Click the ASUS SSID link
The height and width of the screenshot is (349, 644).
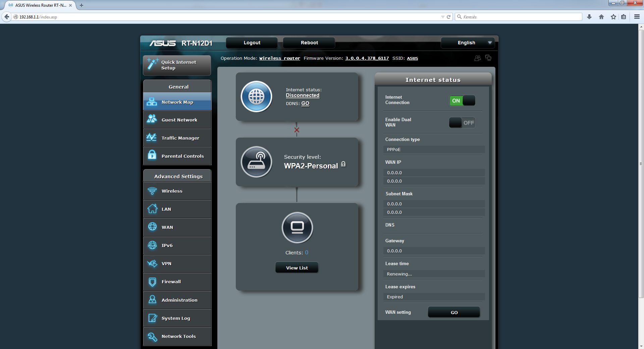413,58
